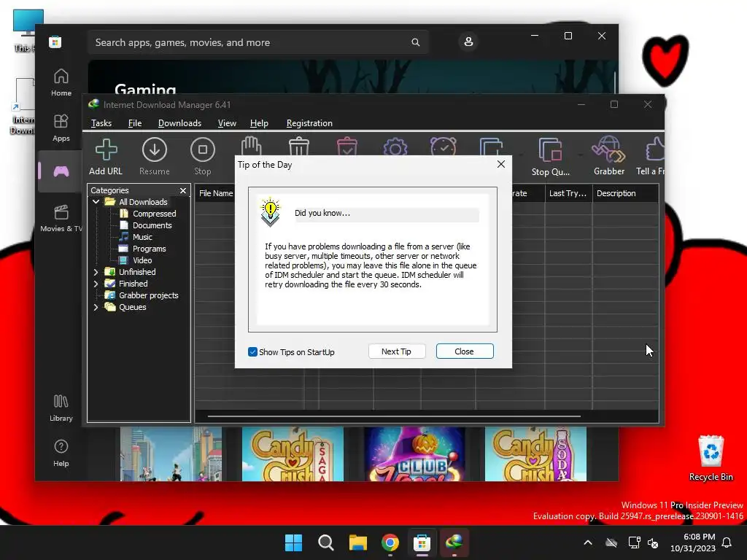Viewport: 747px width, 560px height.
Task: Open Library in Microsoft Store sidebar
Action: tap(61, 408)
